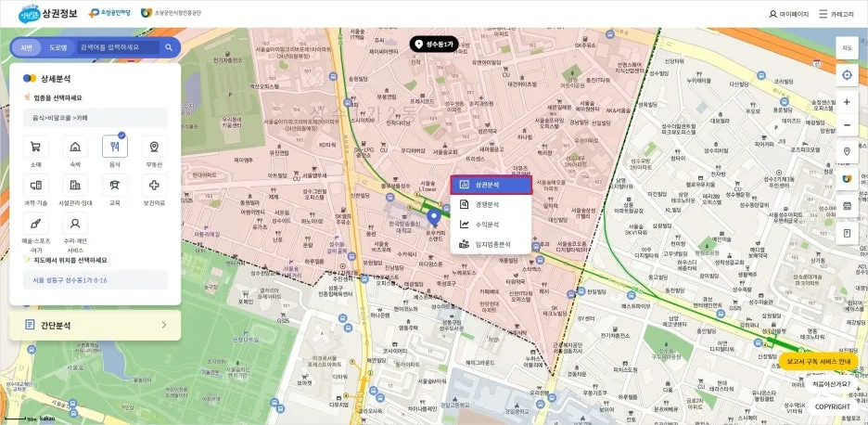Open 마이페이지 in the header
Viewport: 868px width, 425px height.
tap(789, 15)
